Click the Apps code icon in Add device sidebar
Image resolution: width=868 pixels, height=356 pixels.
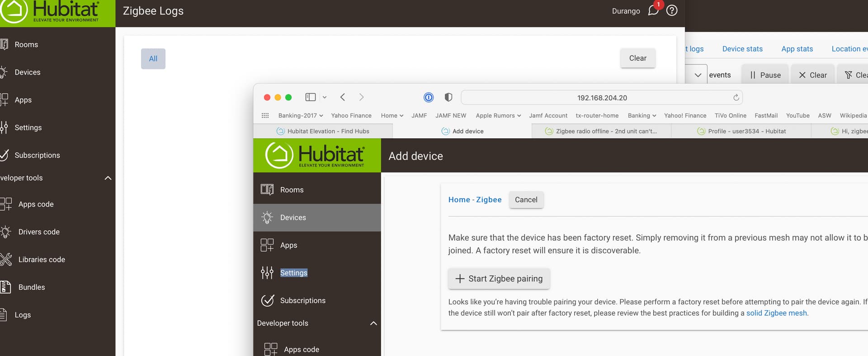[270, 349]
